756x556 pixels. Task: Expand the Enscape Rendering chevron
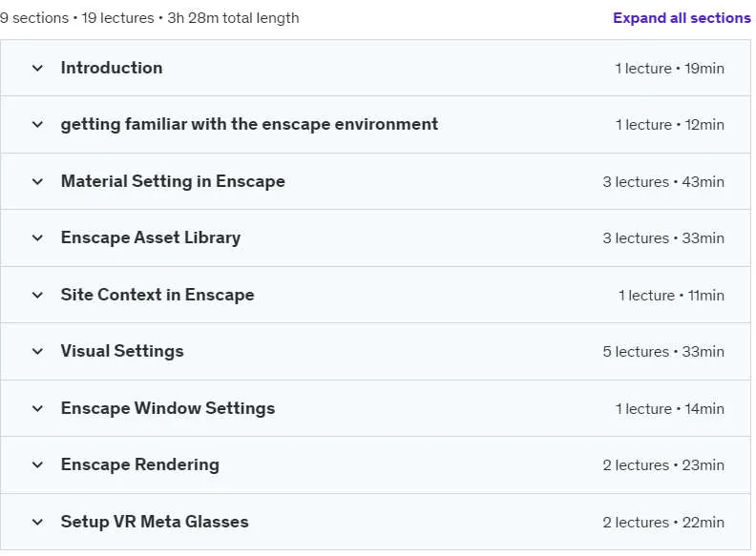point(37,465)
